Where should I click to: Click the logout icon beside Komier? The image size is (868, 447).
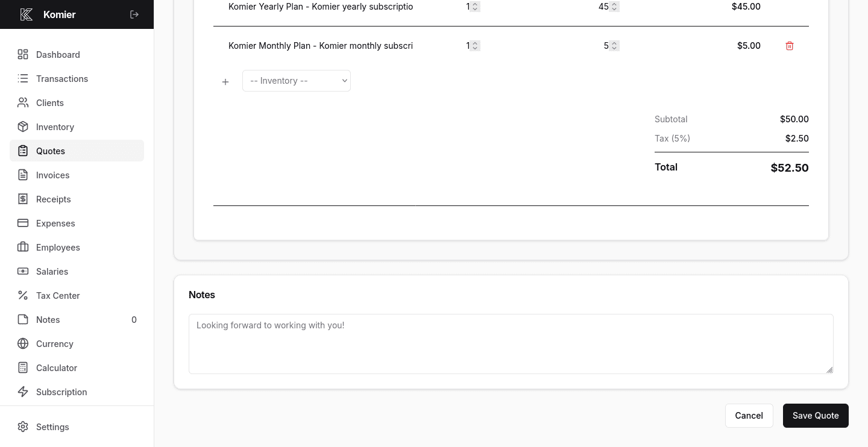(134, 14)
